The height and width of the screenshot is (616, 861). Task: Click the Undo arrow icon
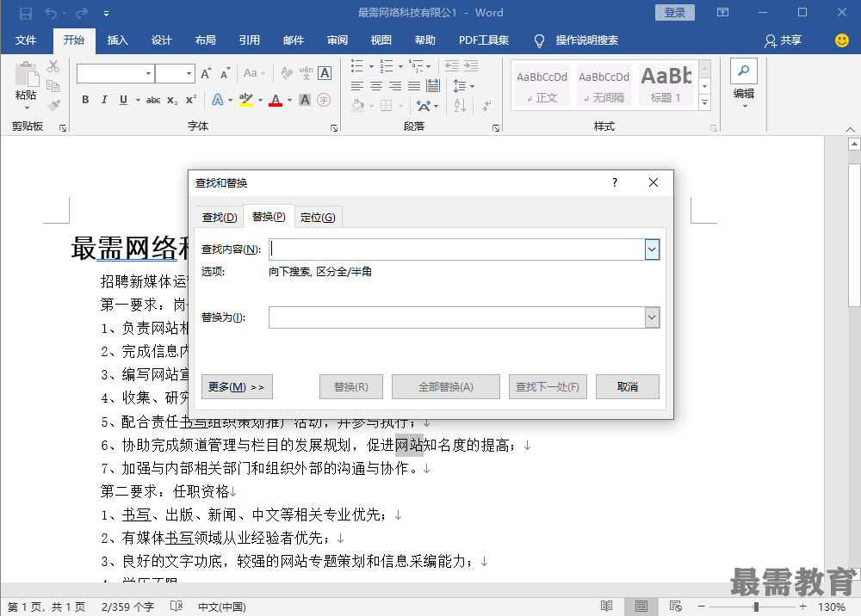(51, 13)
